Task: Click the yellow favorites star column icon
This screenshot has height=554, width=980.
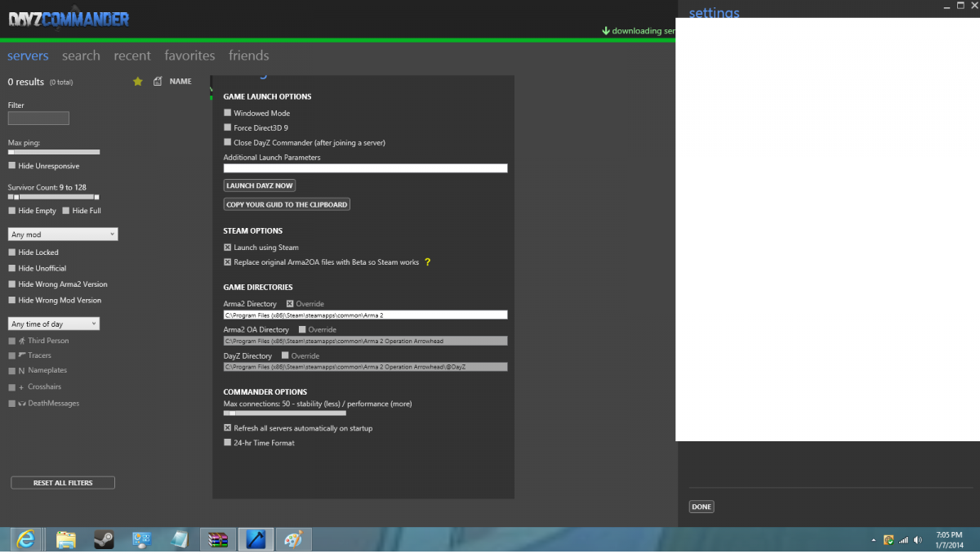Action: [x=137, y=82]
